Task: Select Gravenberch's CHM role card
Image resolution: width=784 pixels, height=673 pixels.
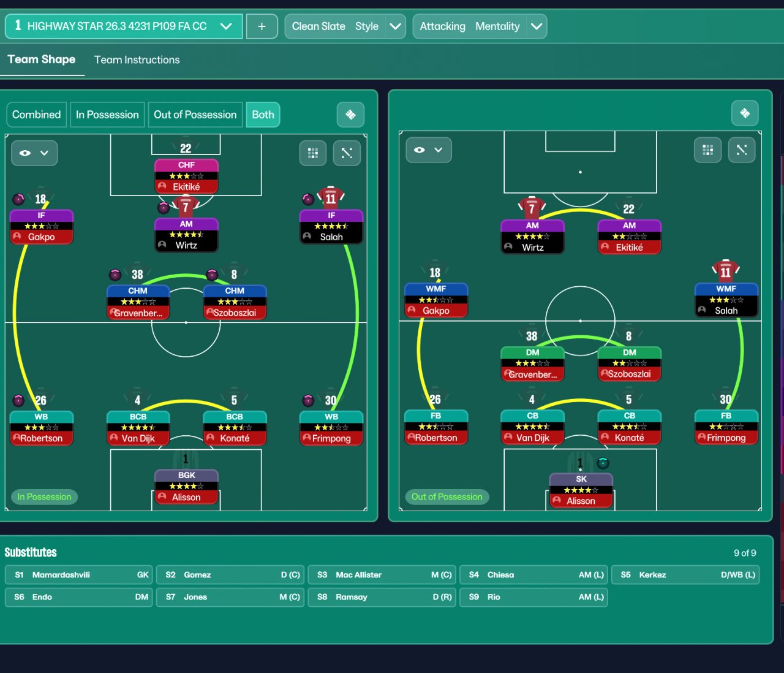Action: tap(138, 302)
